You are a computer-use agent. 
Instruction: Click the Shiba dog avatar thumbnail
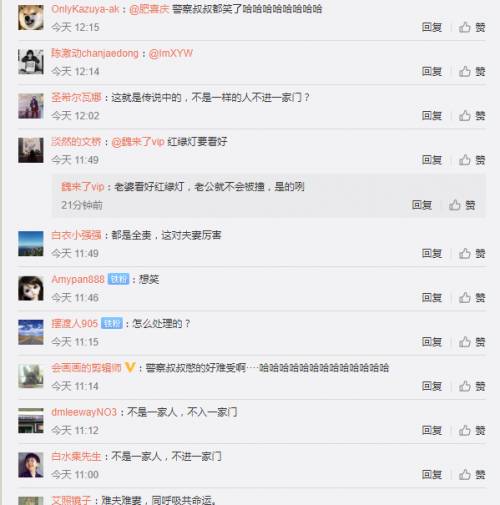(31, 17)
